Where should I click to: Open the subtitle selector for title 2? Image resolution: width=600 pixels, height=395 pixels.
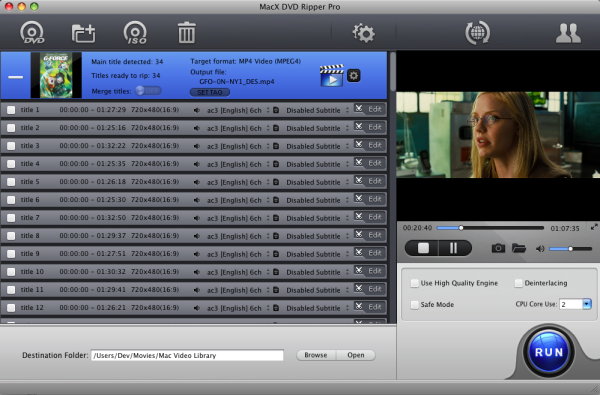coord(318,128)
